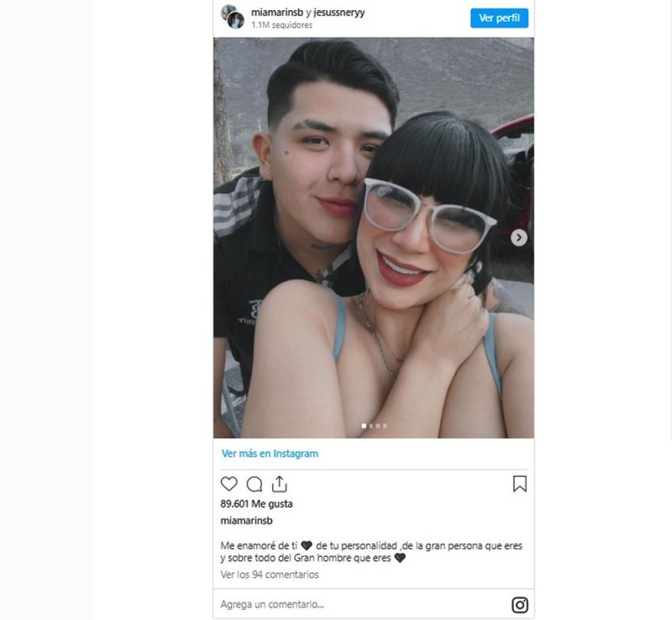
Task: Visit the jesussneryy profile link
Action: (x=339, y=13)
